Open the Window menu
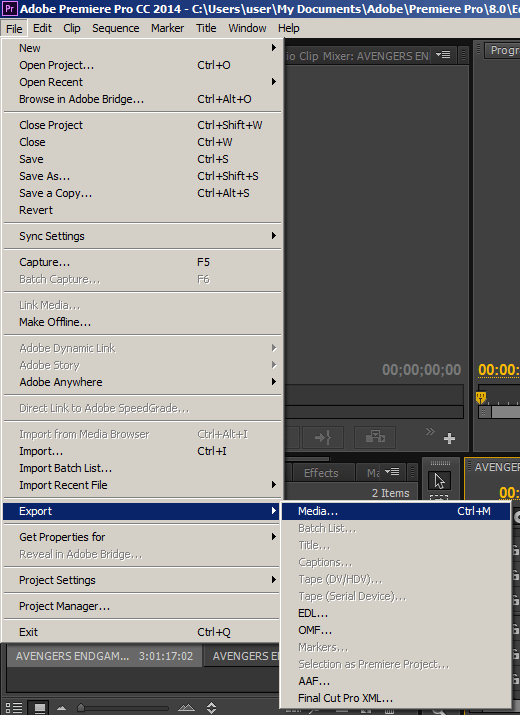The image size is (520, 715). 247,28
